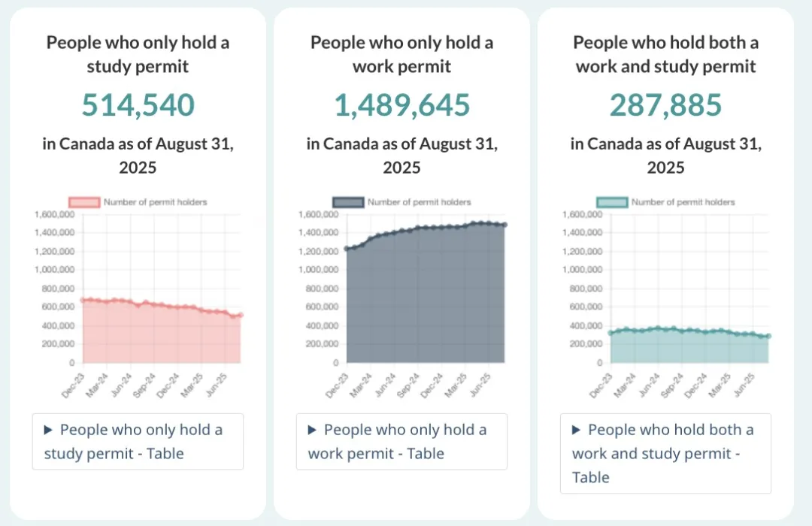This screenshot has height=526, width=812.
Task: Toggle 'Number of permit holders' label in work chart
Action: tap(419, 202)
